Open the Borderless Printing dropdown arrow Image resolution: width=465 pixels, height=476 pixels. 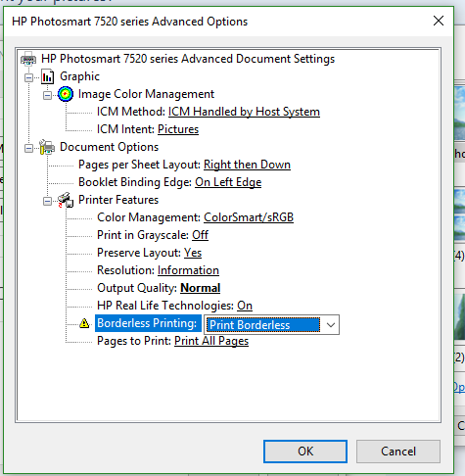tap(331, 325)
